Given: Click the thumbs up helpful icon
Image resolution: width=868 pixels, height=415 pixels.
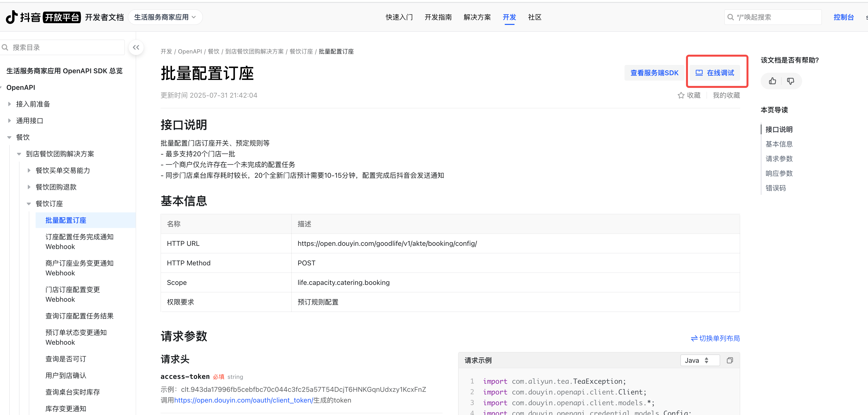Looking at the screenshot, I should click(772, 81).
